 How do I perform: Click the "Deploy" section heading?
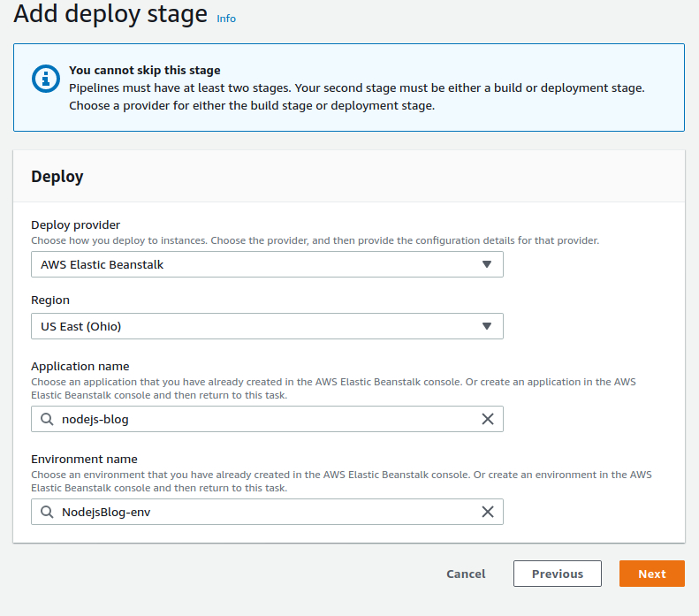[x=57, y=177]
